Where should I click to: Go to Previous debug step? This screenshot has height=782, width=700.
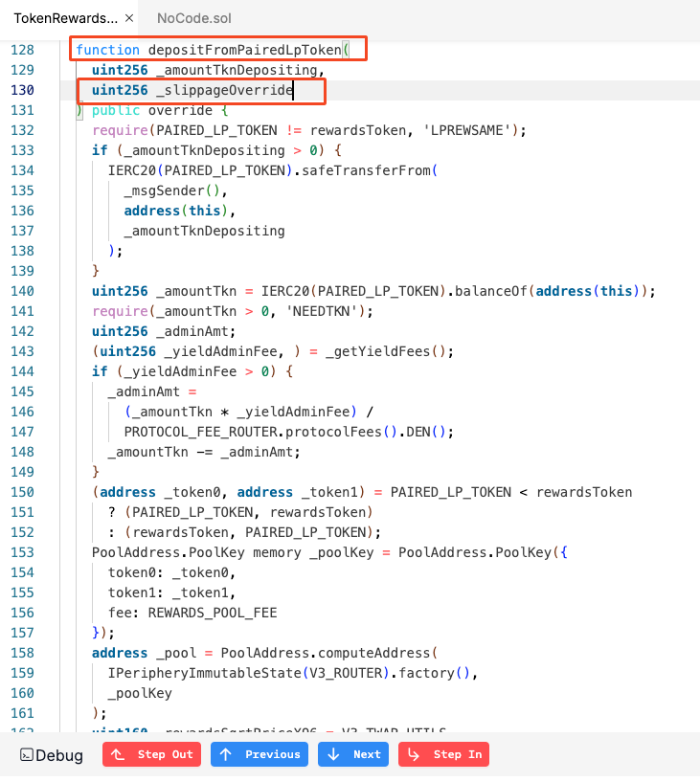(260, 754)
